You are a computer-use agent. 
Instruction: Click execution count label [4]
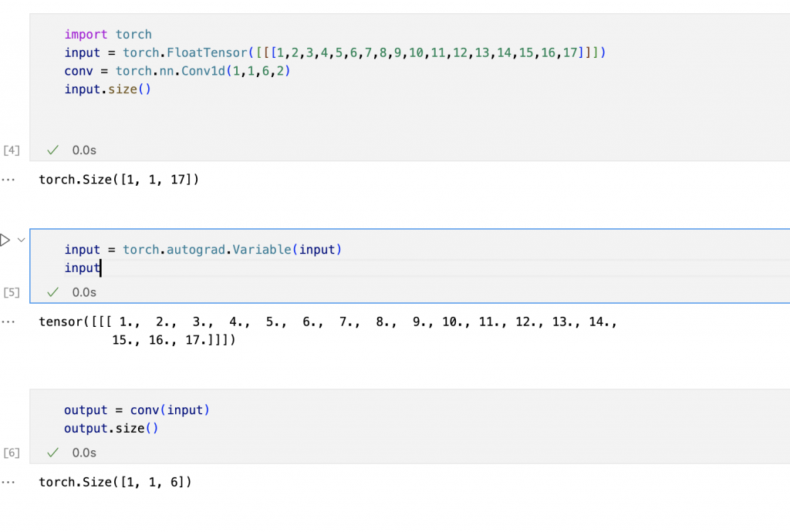click(x=12, y=150)
